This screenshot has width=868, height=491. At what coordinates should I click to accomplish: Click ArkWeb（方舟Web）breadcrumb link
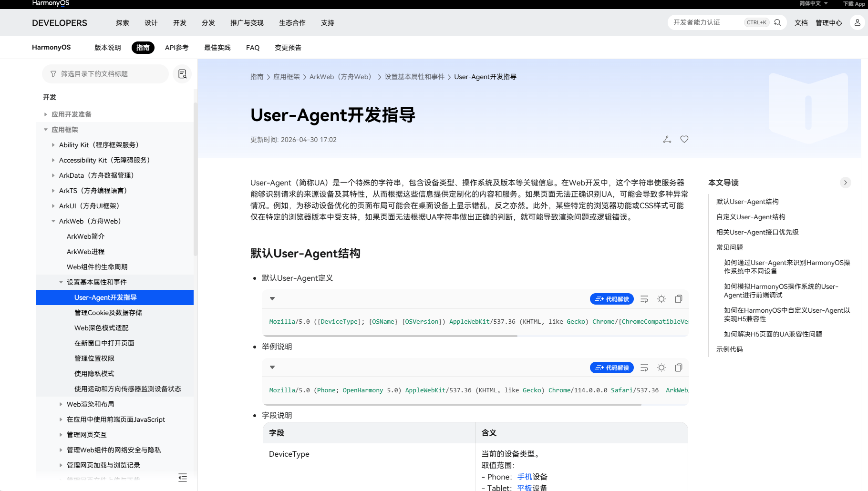tap(342, 77)
